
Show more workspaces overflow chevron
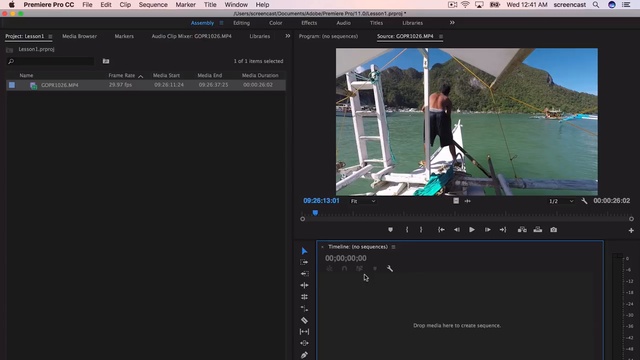pos(452,23)
